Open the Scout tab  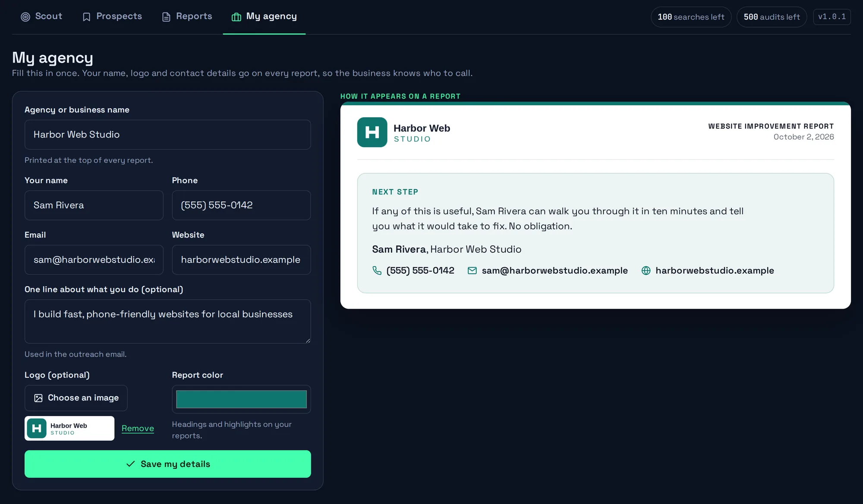click(x=41, y=17)
